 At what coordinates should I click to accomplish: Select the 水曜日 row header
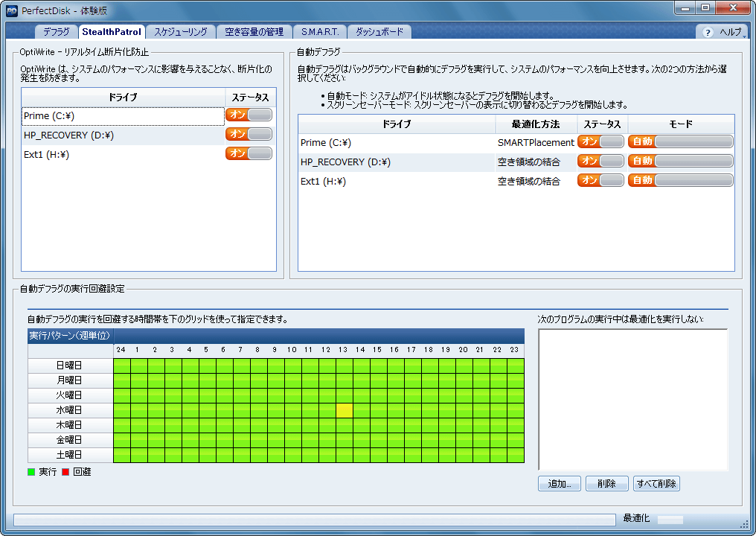tap(71, 410)
